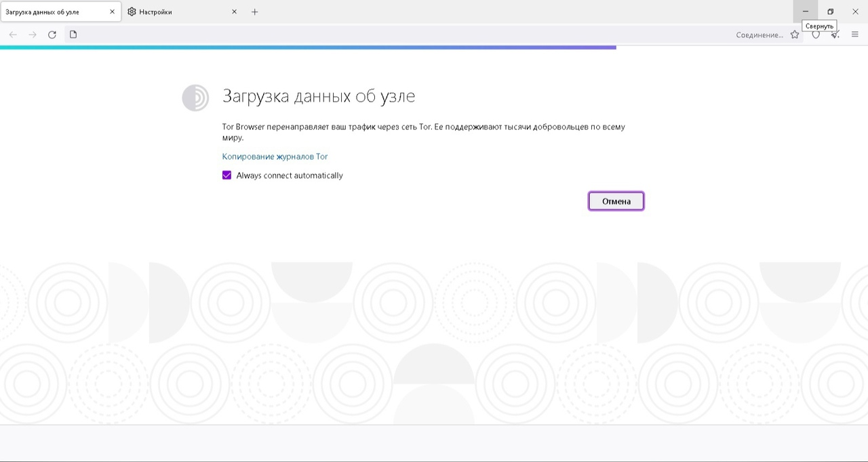
Task: Restore down the browser window
Action: click(830, 12)
